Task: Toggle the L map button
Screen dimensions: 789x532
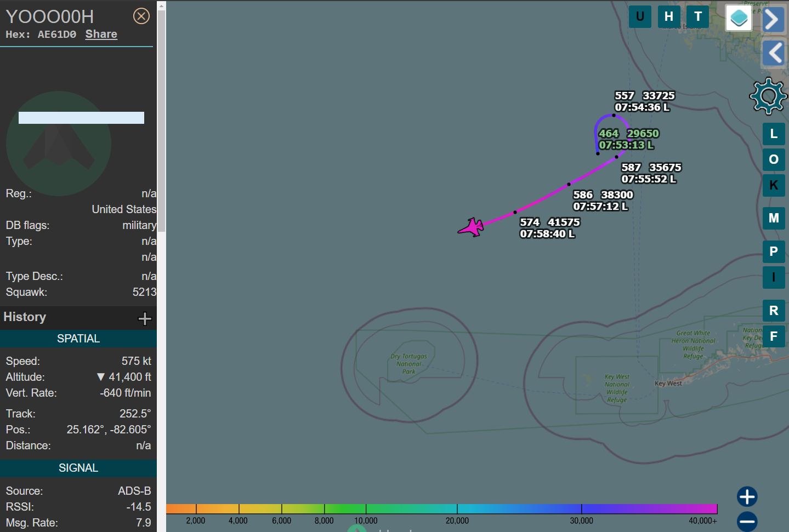Action: tap(774, 134)
